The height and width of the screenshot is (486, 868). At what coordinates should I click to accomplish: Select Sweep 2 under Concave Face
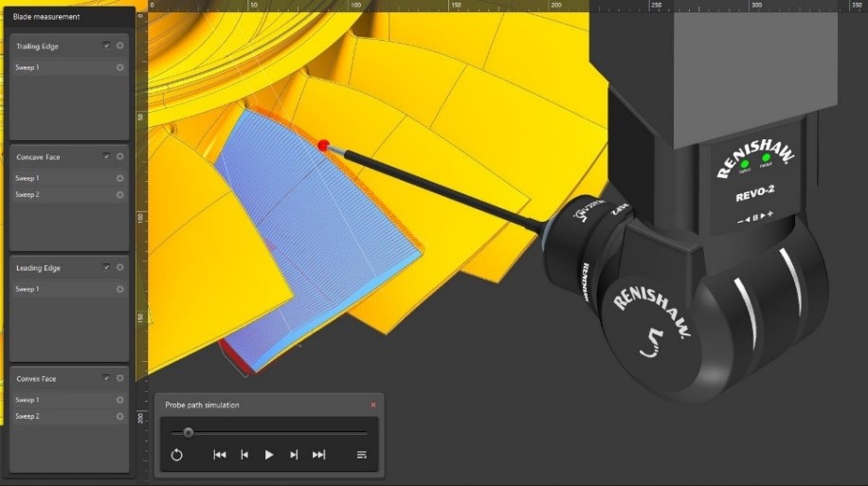pyautogui.click(x=57, y=194)
